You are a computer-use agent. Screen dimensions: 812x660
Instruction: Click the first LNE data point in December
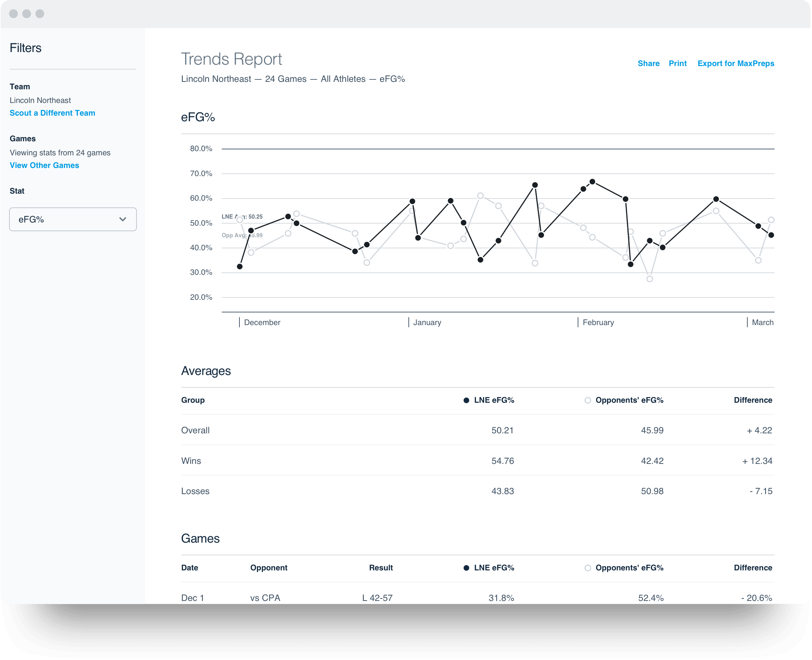click(240, 266)
